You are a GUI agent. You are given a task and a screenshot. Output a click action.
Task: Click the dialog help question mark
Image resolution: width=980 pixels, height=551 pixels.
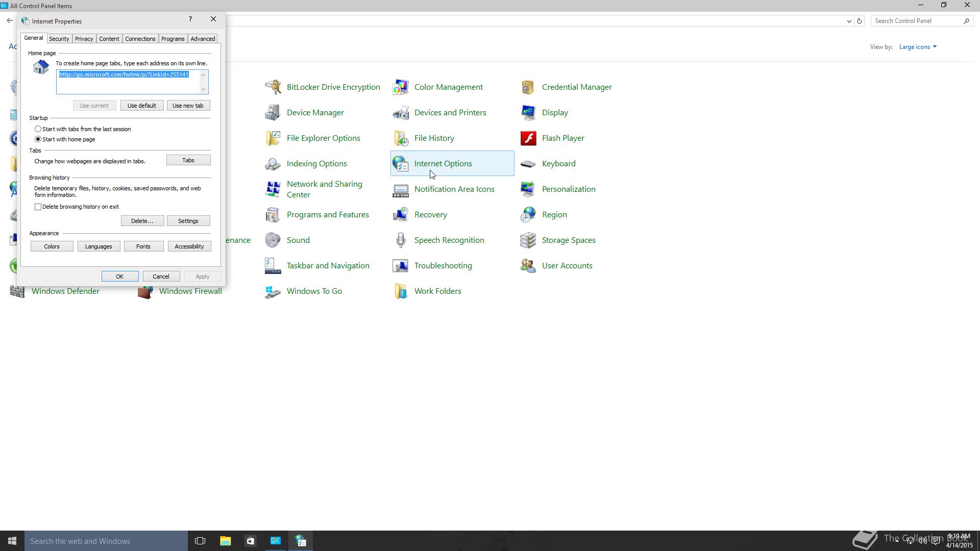[x=190, y=19]
